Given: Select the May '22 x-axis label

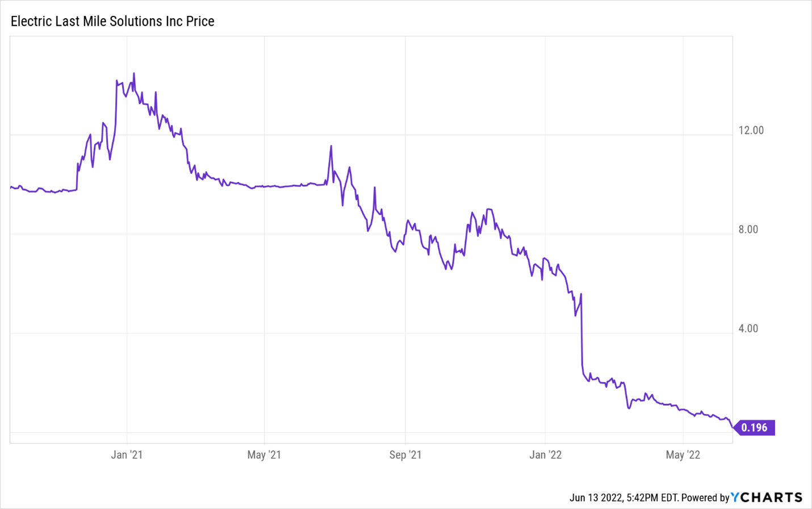Looking at the screenshot, I should (x=683, y=455).
